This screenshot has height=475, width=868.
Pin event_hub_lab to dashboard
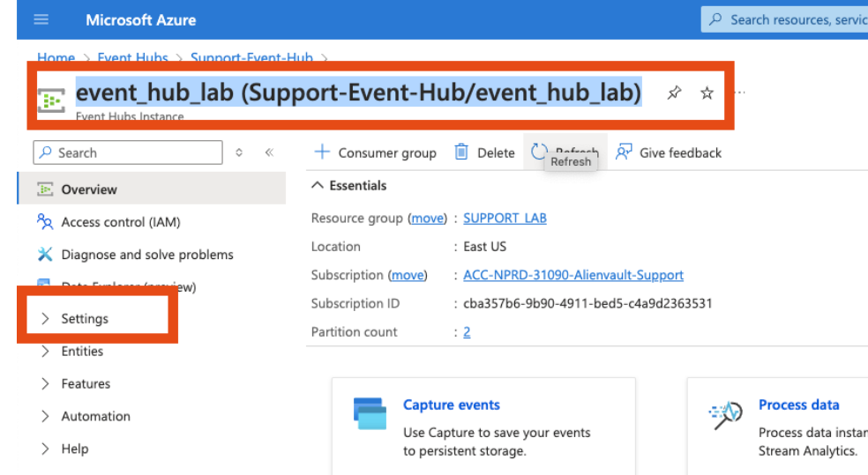[x=674, y=93]
